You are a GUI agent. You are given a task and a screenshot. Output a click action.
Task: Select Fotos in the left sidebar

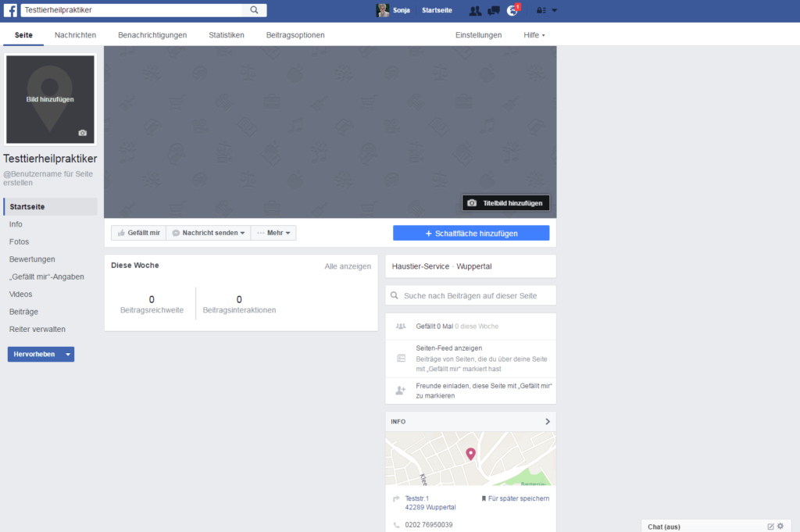19,241
